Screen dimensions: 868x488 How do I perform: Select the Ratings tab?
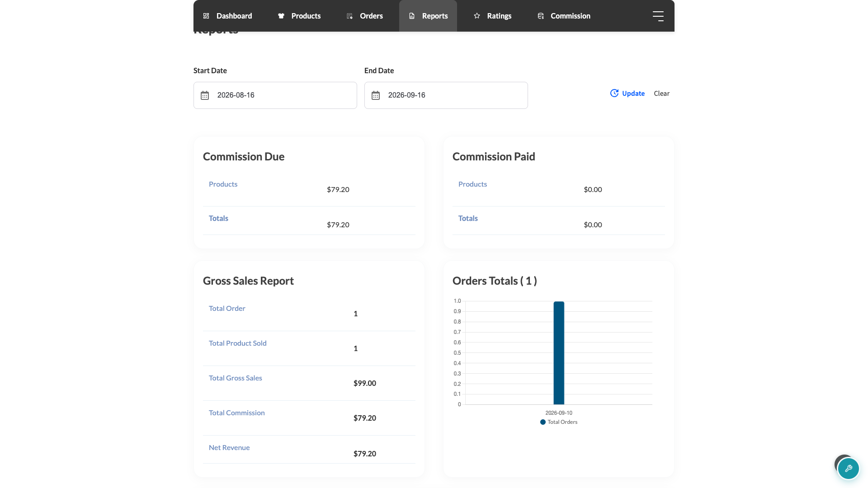point(492,16)
